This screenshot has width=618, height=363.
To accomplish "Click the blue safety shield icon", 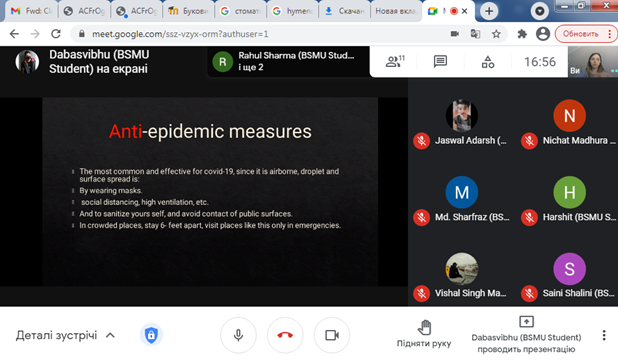I will click(151, 335).
